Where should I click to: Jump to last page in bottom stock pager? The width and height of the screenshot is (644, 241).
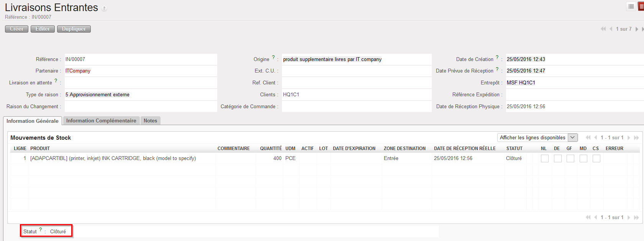(x=636, y=217)
